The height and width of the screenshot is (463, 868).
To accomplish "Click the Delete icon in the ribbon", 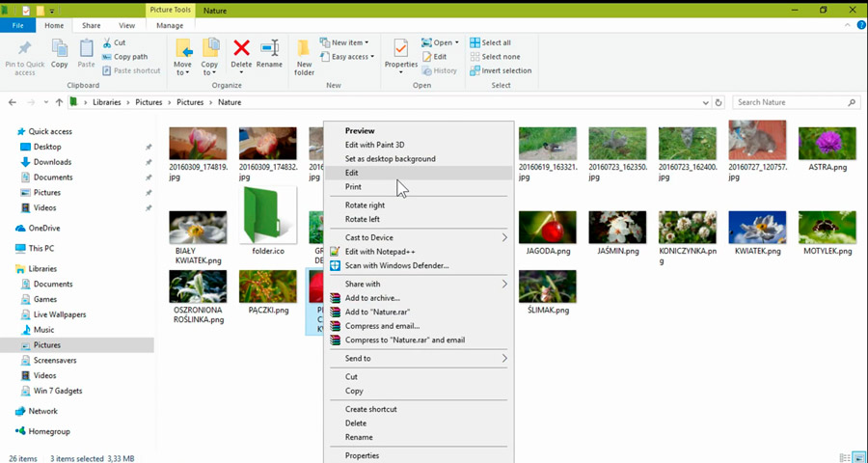I will [x=241, y=49].
